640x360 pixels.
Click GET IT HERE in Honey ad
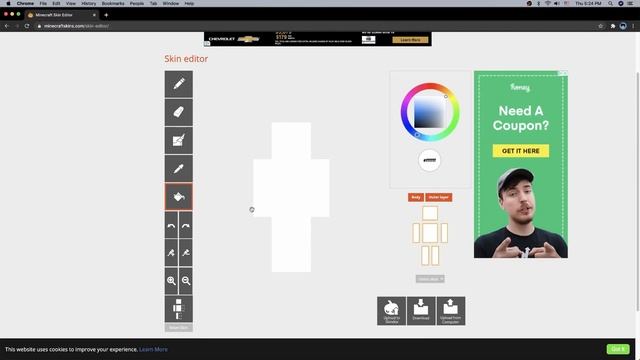pos(521,151)
